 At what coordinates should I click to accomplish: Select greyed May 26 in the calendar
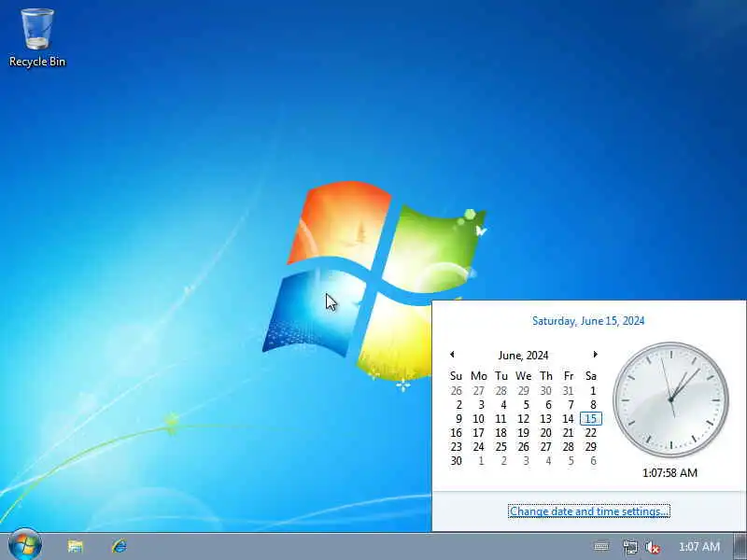coord(456,391)
